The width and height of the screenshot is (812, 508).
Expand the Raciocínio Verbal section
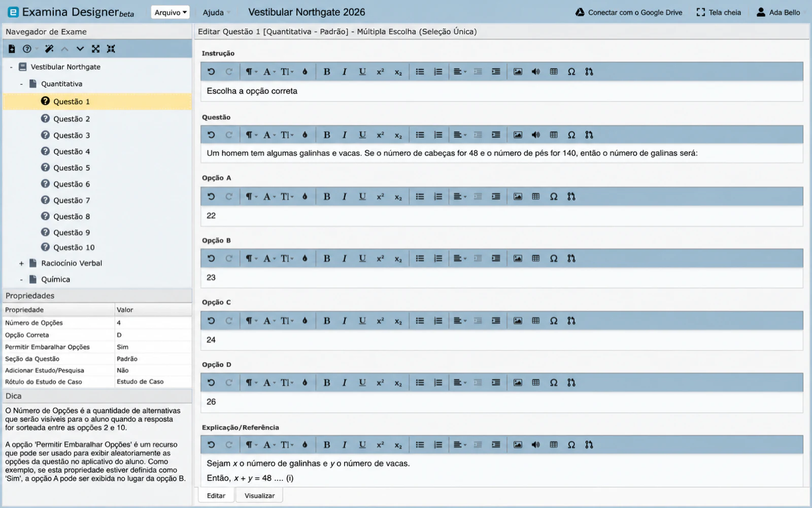[21, 264]
